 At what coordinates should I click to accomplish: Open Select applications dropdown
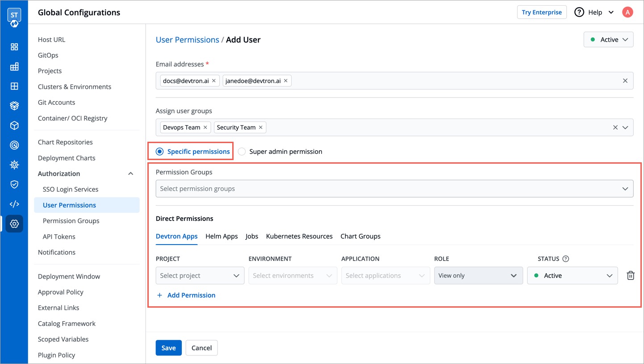coord(385,275)
